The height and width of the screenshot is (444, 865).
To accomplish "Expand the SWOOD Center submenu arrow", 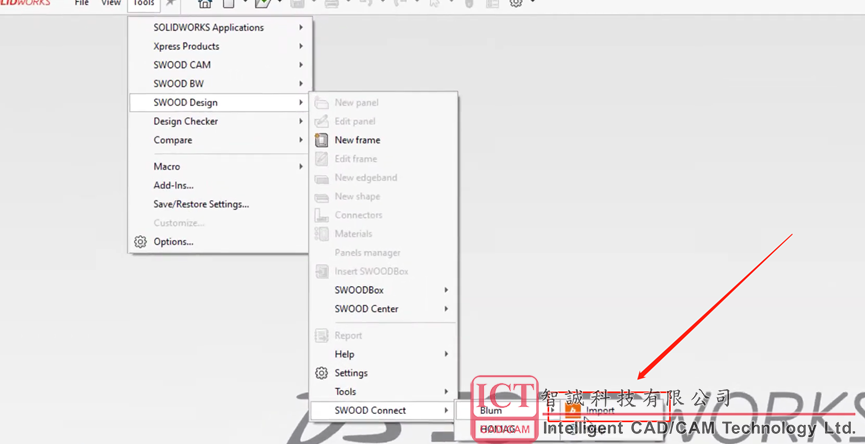I will [446, 309].
